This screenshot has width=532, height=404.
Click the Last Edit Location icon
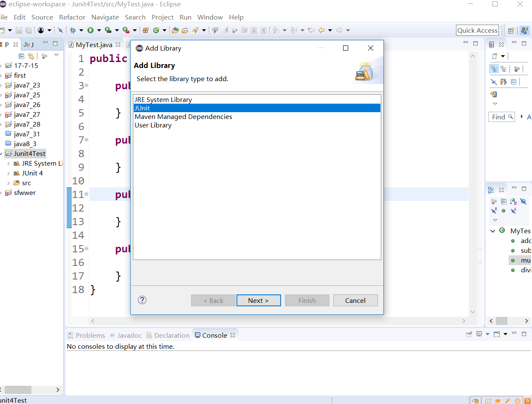coord(311,30)
